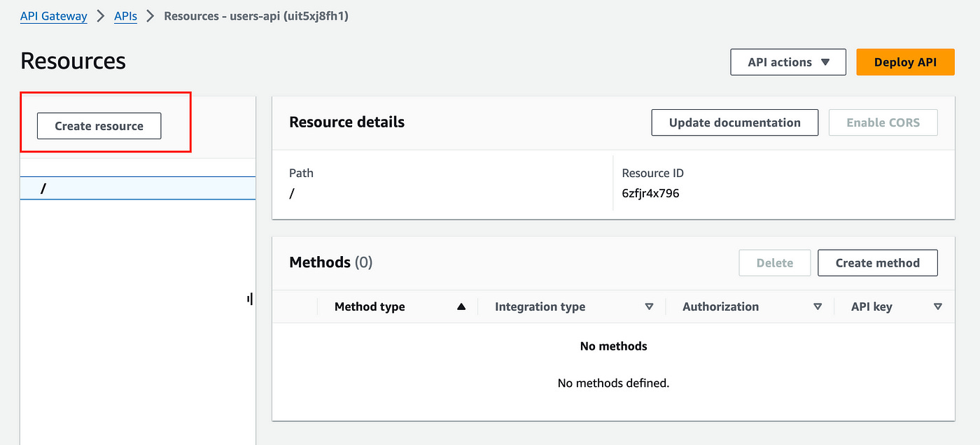This screenshot has height=445, width=980.
Task: Click the Resource details heading
Action: pos(346,122)
